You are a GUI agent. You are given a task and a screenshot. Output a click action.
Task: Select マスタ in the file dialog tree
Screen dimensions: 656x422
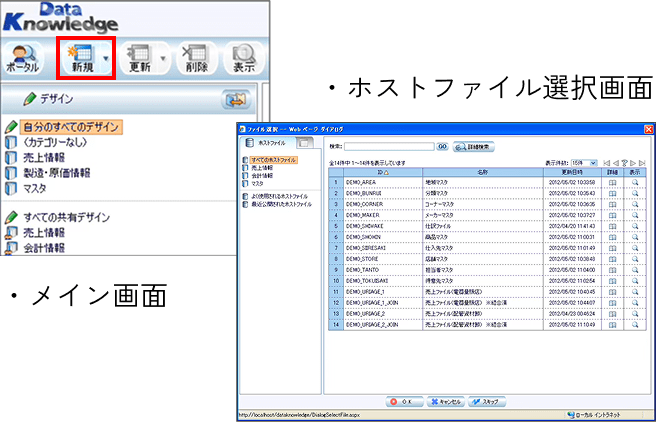(257, 184)
